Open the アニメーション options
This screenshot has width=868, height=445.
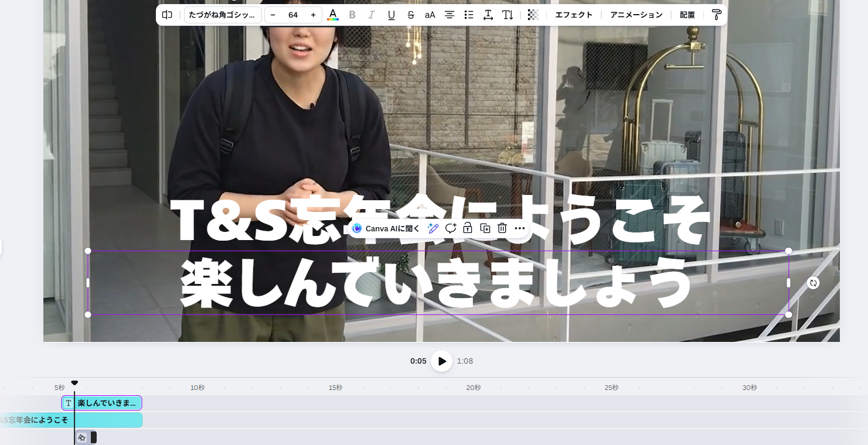tap(636, 15)
